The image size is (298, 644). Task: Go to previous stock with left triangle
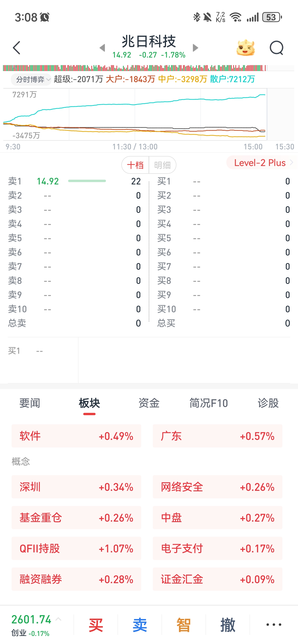[102, 48]
